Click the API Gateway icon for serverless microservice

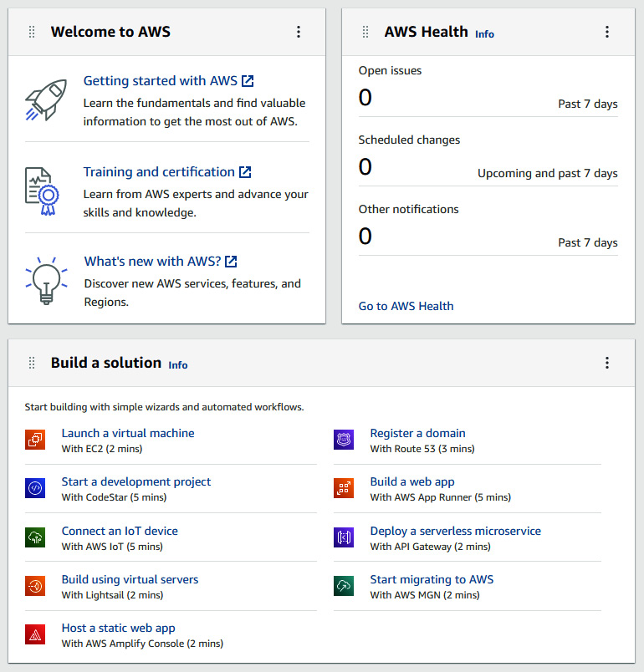(x=344, y=537)
